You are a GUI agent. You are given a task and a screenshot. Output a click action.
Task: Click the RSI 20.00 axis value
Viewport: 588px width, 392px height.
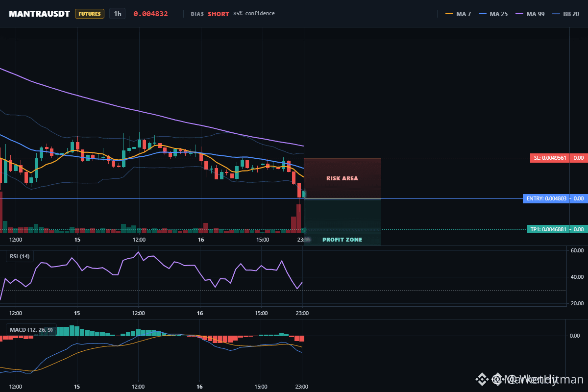click(x=578, y=303)
